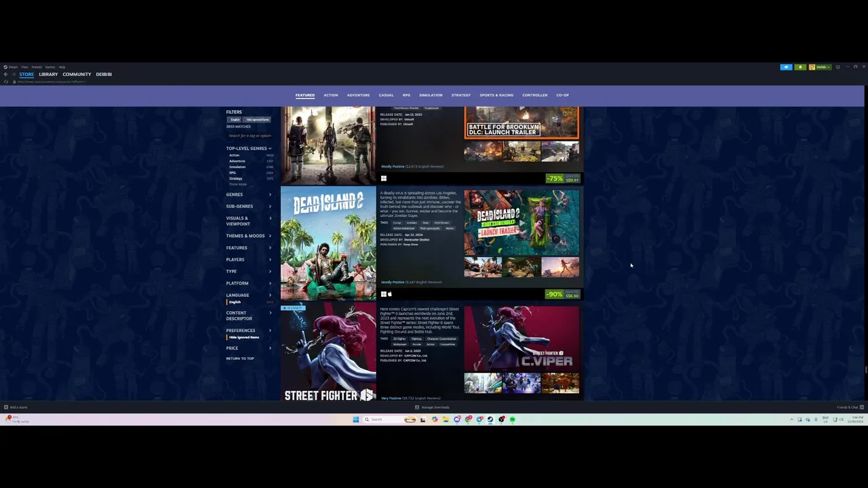Open the Street Fighter 6 cover art
868x488 pixels.
coord(328,352)
